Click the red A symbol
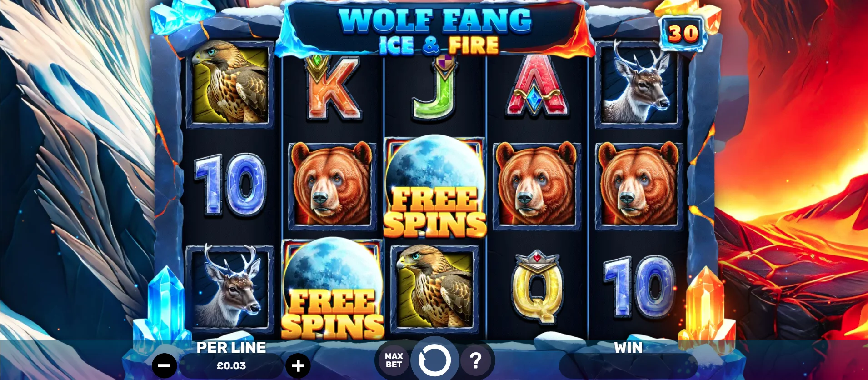The width and height of the screenshot is (868, 380). pyautogui.click(x=536, y=85)
